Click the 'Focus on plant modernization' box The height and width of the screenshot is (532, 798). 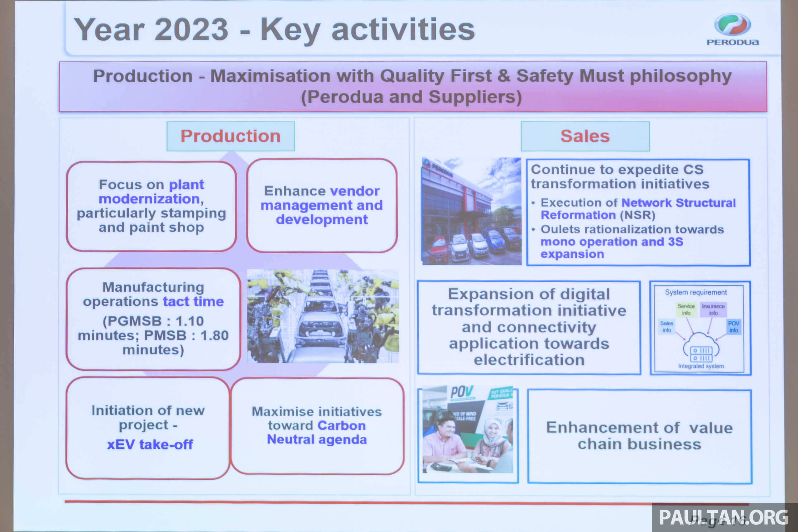coord(151,206)
